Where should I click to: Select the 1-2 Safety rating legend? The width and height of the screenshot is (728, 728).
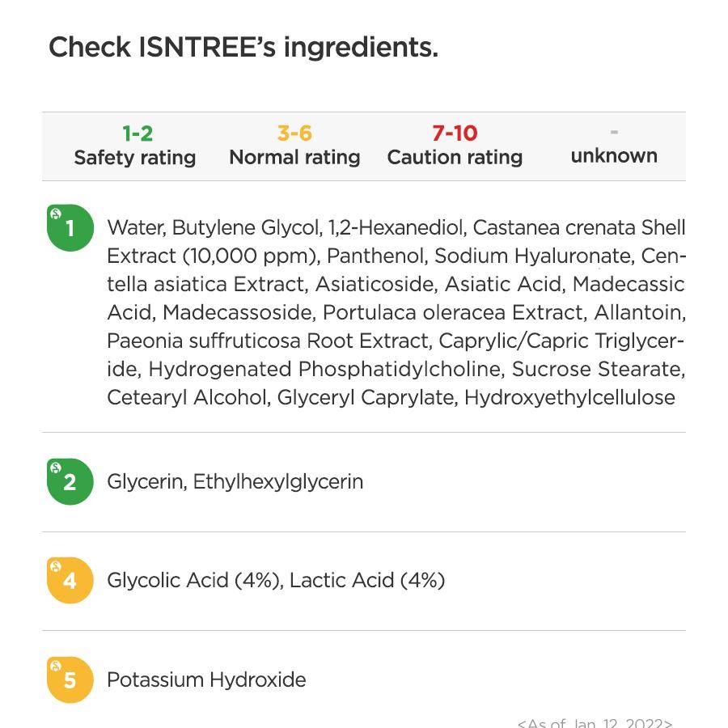click(135, 146)
